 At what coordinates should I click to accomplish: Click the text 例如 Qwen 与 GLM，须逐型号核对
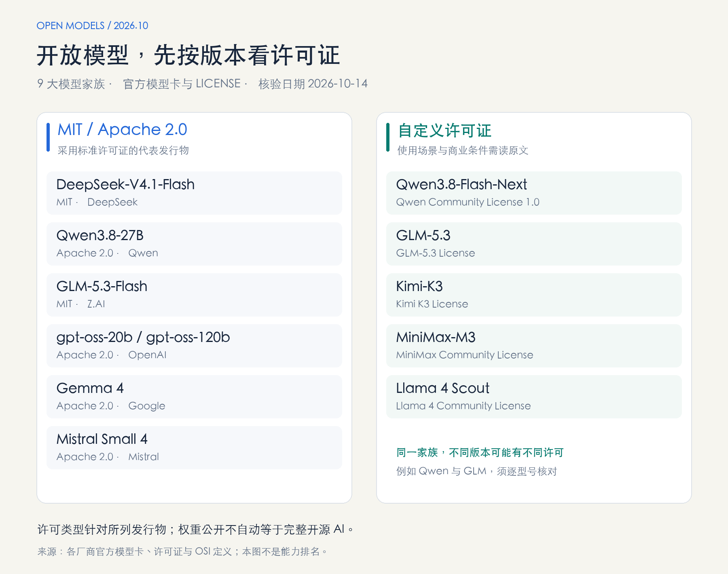tap(477, 471)
